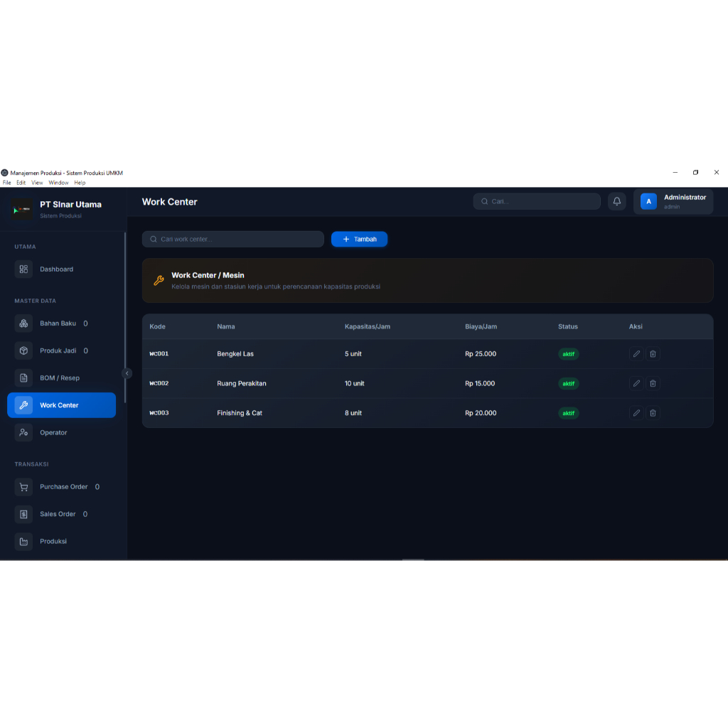728x728 pixels.
Task: Click the WC001 code cell
Action: 159,354
